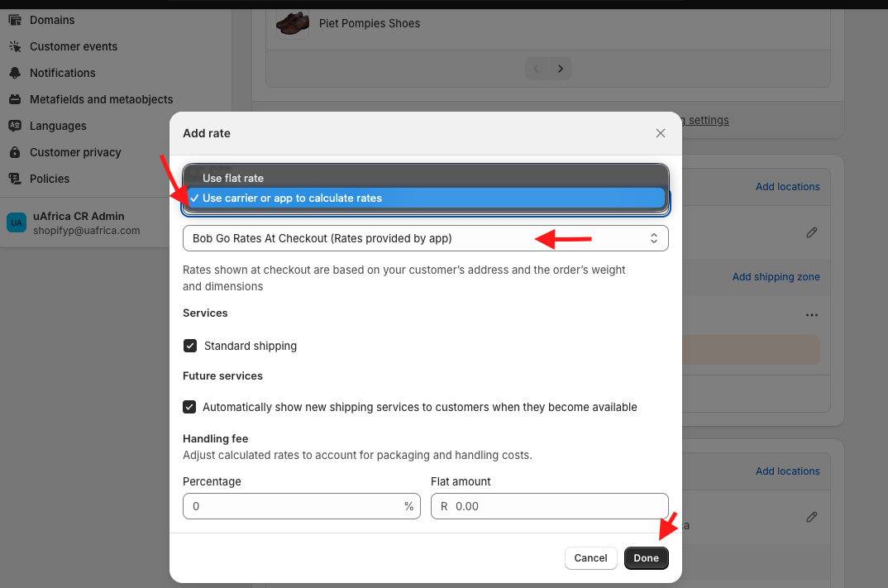Open the Bob Go Rates At Checkout dropdown
Screen dimensions: 888x588
click(x=425, y=238)
